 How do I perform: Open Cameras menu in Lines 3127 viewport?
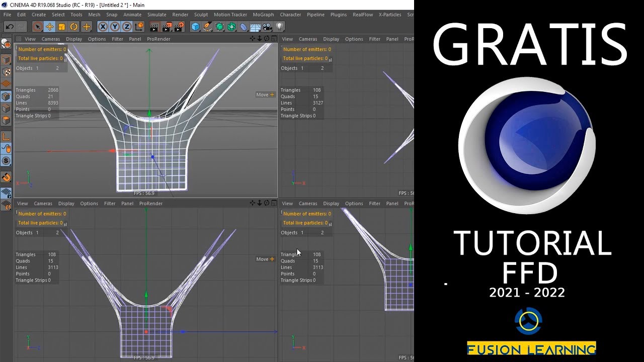308,39
